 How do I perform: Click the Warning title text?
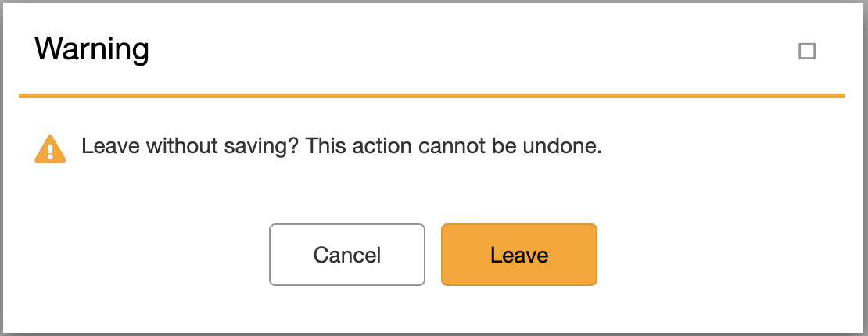(x=91, y=50)
